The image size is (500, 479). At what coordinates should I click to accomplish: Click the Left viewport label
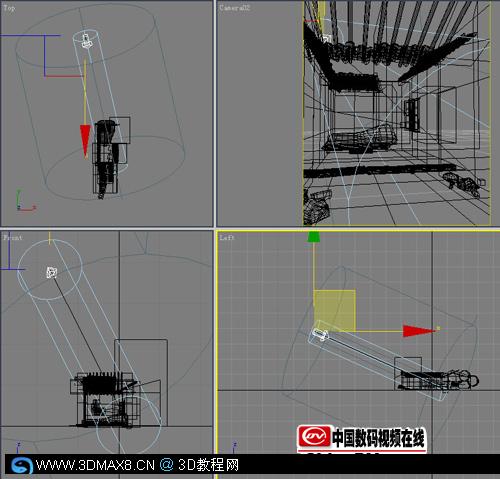227,238
